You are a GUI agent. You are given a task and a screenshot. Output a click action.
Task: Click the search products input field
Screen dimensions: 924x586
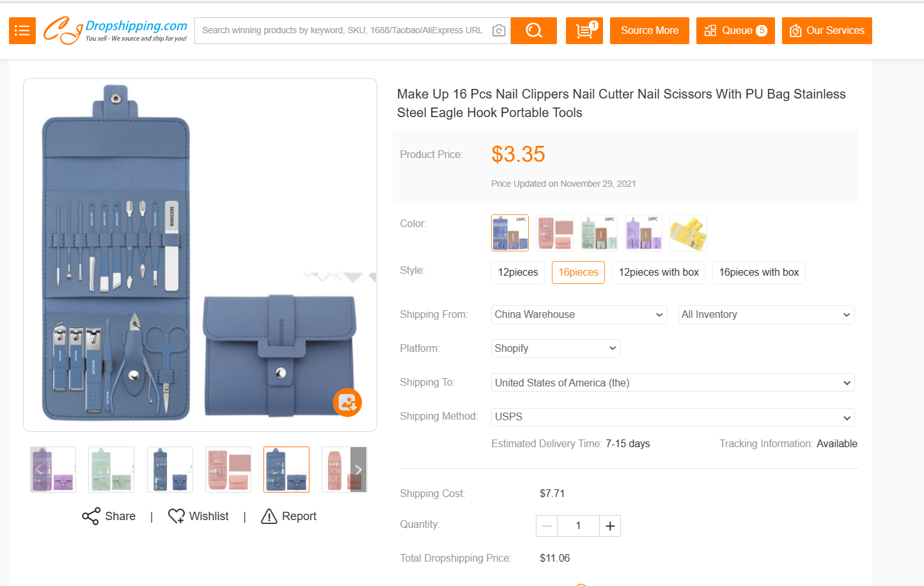[x=342, y=31]
